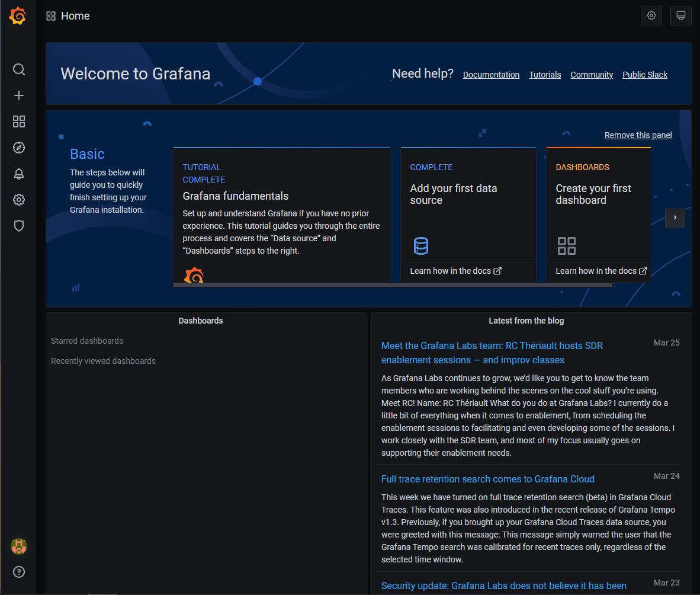Click external link icon on data source card
Image resolution: width=700 pixels, height=595 pixels.
click(497, 271)
